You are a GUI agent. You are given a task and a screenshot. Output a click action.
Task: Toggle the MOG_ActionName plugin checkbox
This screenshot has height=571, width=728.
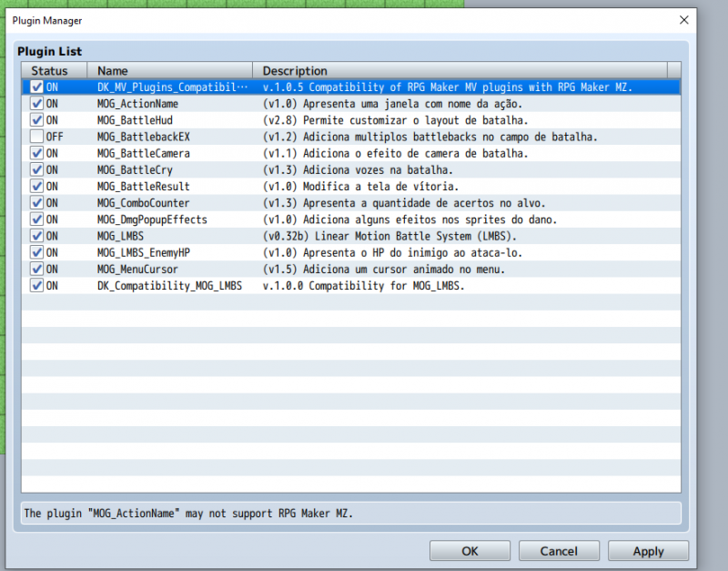(36, 104)
